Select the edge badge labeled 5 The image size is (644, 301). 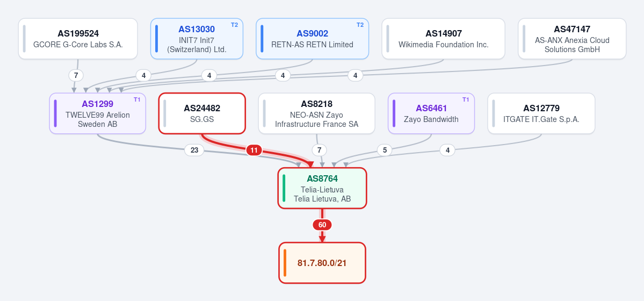point(385,150)
